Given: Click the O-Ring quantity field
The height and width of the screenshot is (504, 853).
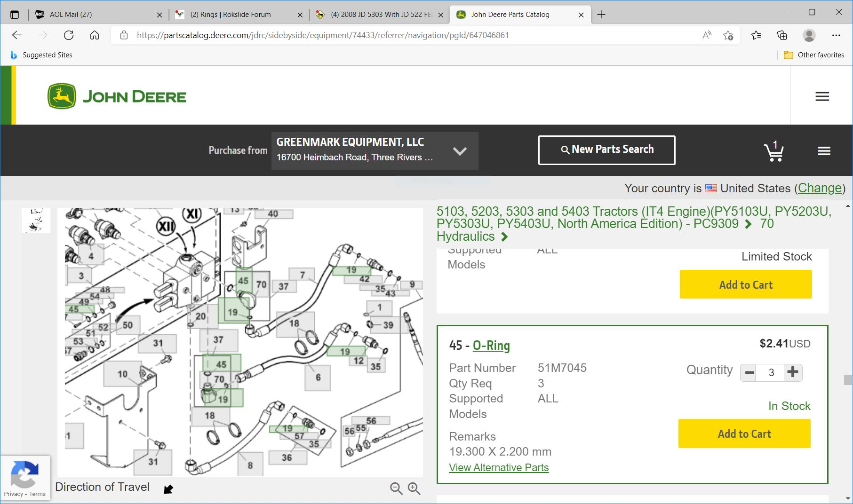Looking at the screenshot, I should [771, 373].
